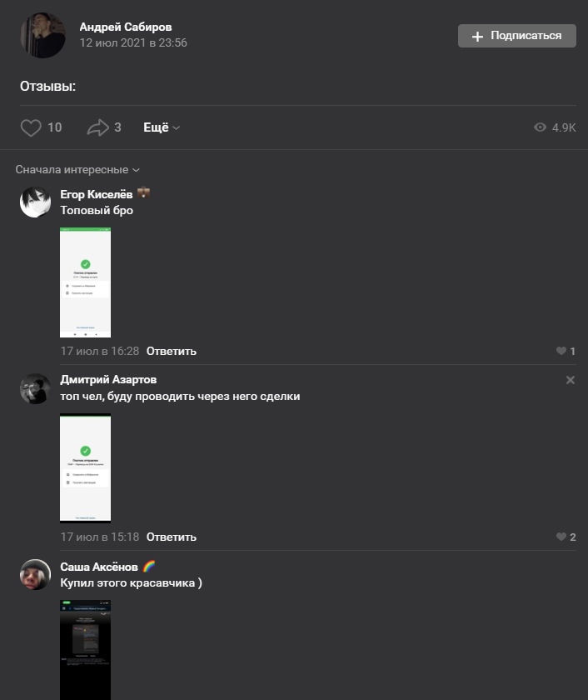Screen dimensions: 588x700
Task: Open Егор Киселёв's avatar
Action: (35, 202)
